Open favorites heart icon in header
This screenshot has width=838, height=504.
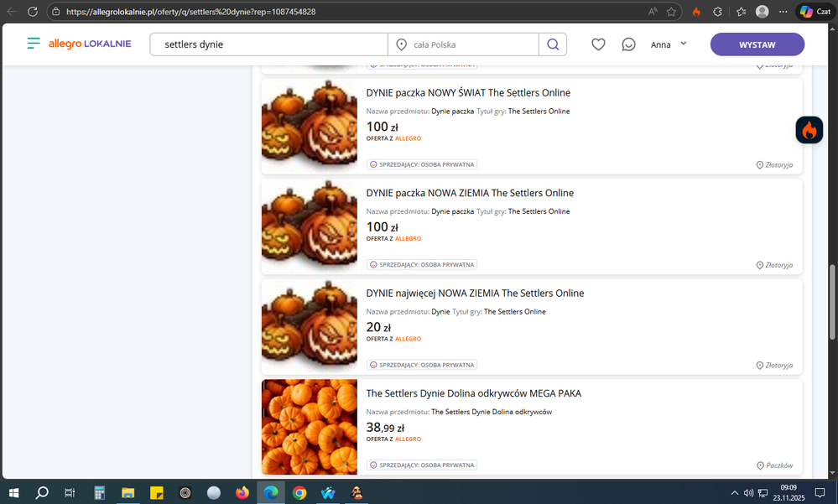(598, 44)
